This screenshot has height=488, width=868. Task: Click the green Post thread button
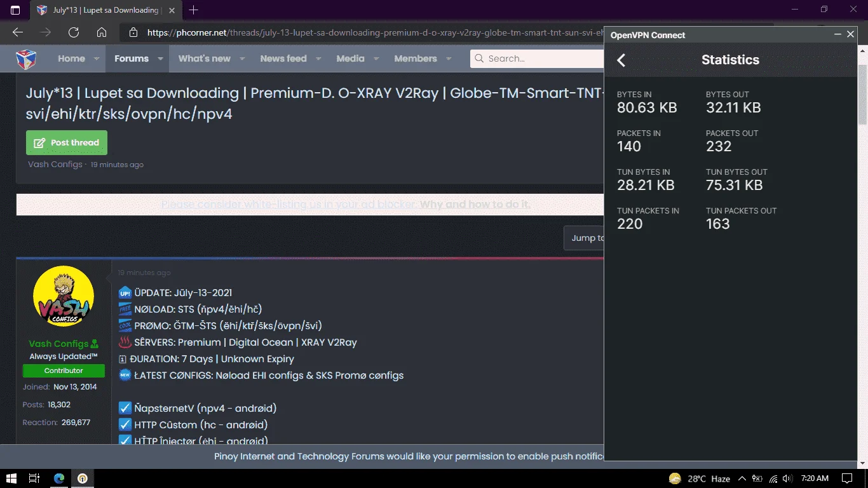pos(67,142)
